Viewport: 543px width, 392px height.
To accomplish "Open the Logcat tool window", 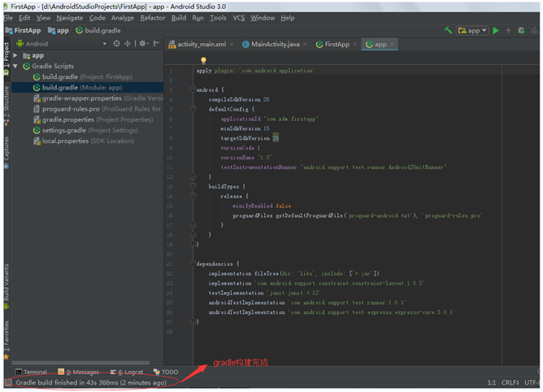I will pos(128,372).
